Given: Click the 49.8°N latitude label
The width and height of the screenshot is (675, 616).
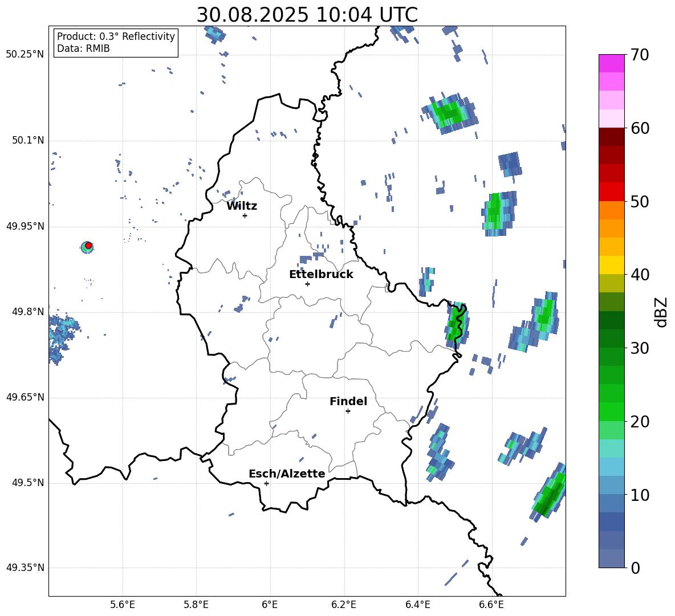Looking at the screenshot, I should pyautogui.click(x=27, y=312).
